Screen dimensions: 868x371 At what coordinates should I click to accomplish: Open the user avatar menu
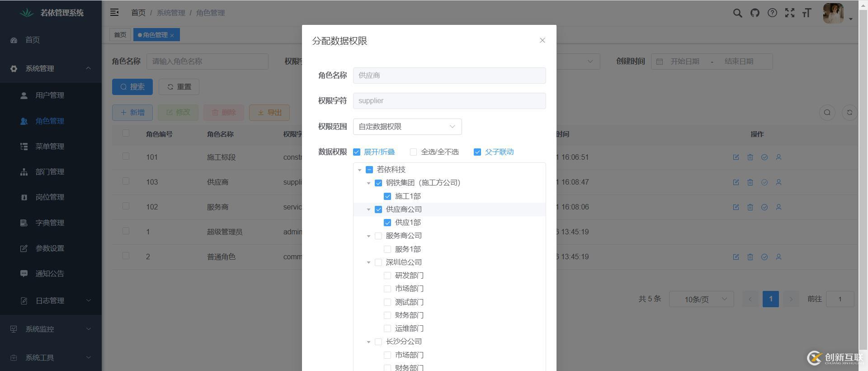pyautogui.click(x=833, y=13)
